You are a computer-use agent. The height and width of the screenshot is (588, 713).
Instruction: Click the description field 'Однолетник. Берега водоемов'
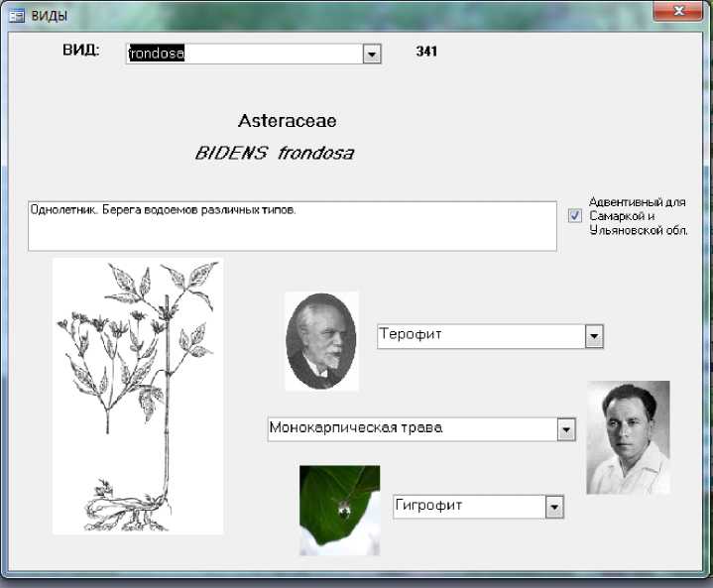(293, 226)
